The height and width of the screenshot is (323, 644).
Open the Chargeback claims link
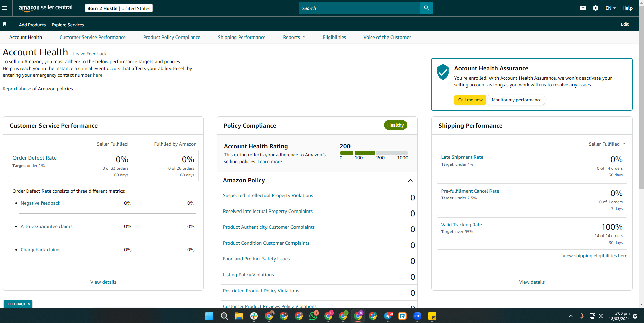click(x=40, y=250)
